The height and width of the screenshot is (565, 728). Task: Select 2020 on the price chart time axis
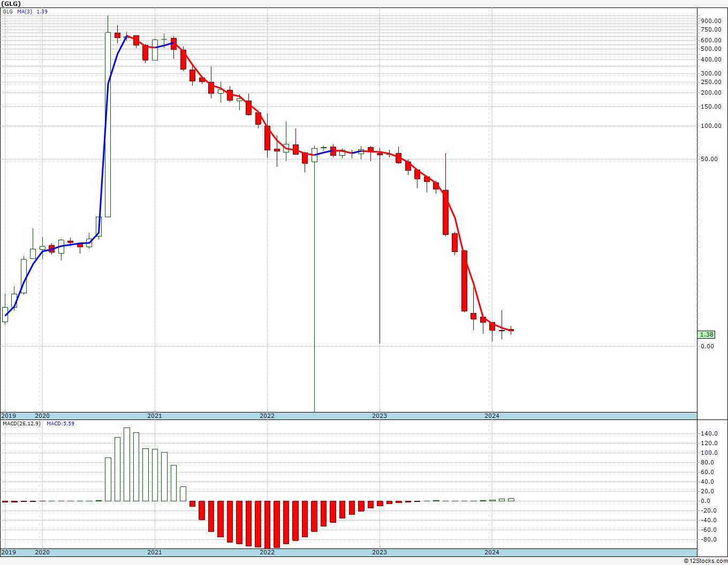pos(42,416)
